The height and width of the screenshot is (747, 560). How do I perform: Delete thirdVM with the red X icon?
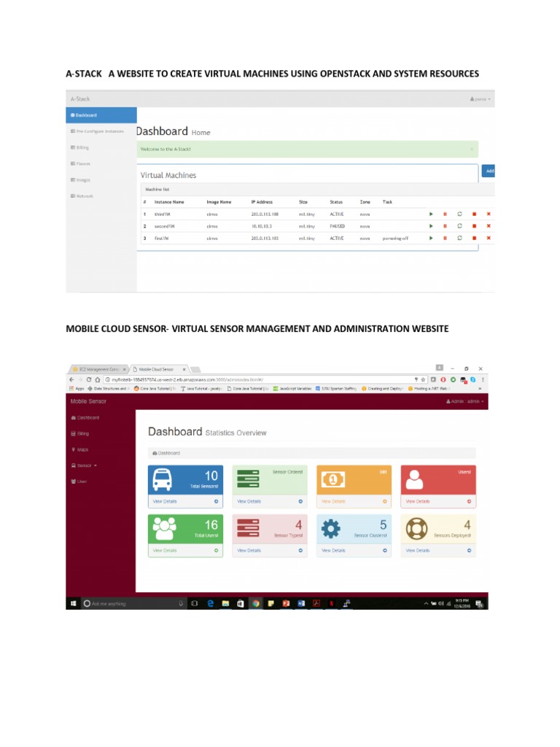pos(489,214)
